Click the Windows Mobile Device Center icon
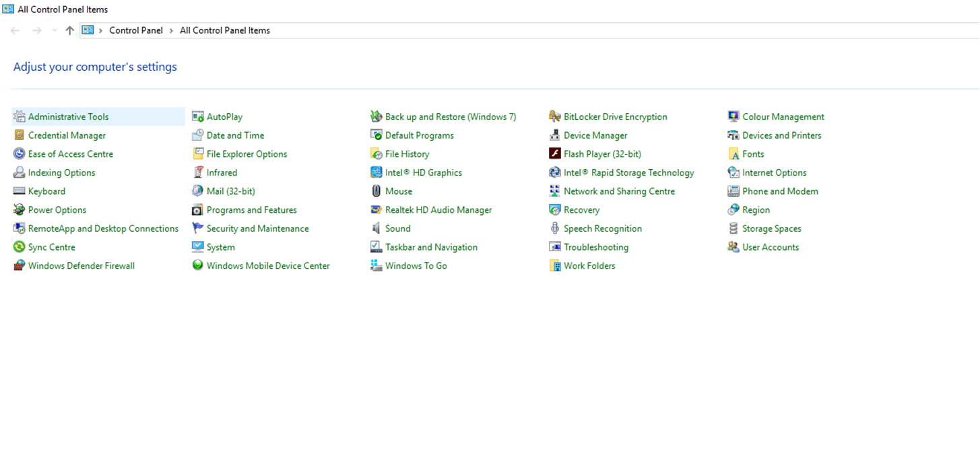 [198, 266]
